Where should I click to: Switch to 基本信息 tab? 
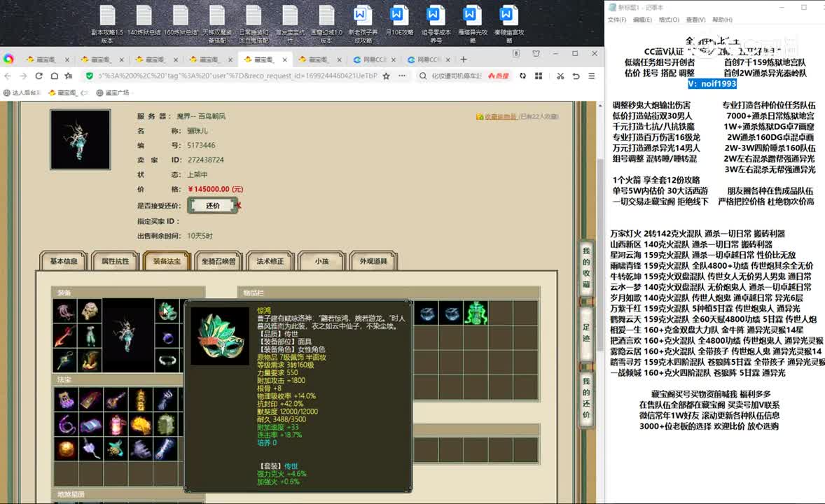[64, 261]
